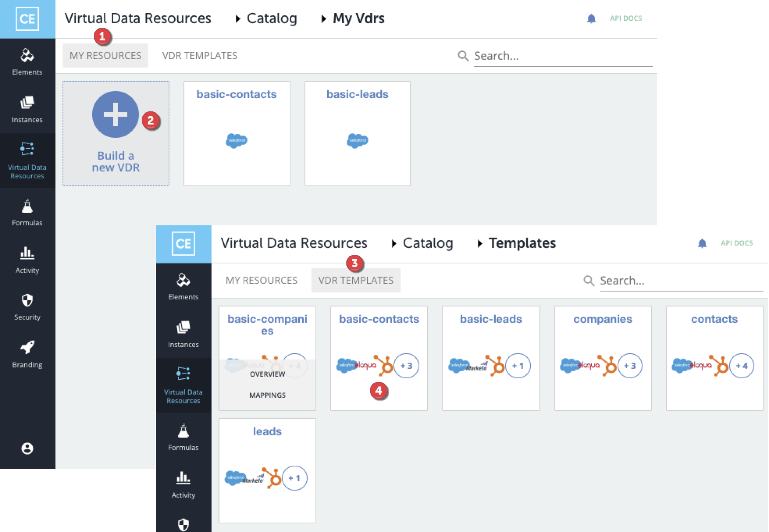Open Instances in the left sidebar

click(27, 109)
